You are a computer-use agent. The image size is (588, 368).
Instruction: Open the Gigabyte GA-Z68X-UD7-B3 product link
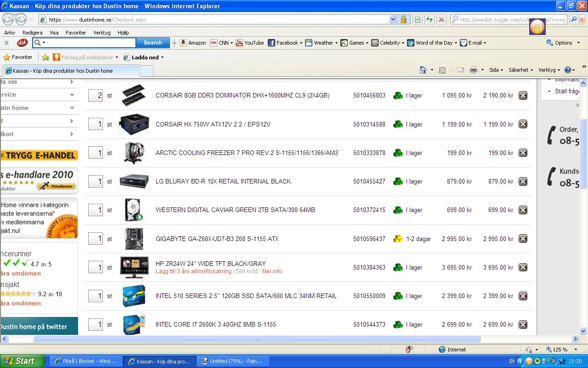coord(217,239)
